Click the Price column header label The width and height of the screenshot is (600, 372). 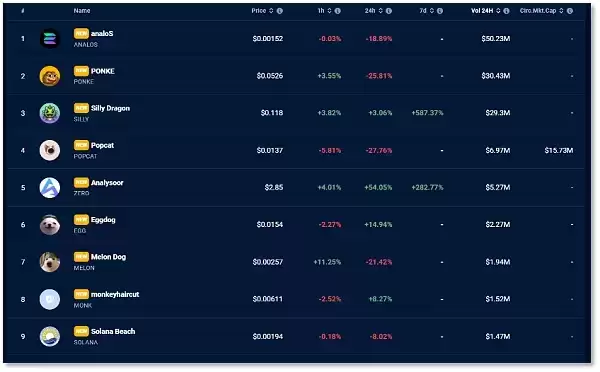[x=259, y=11]
